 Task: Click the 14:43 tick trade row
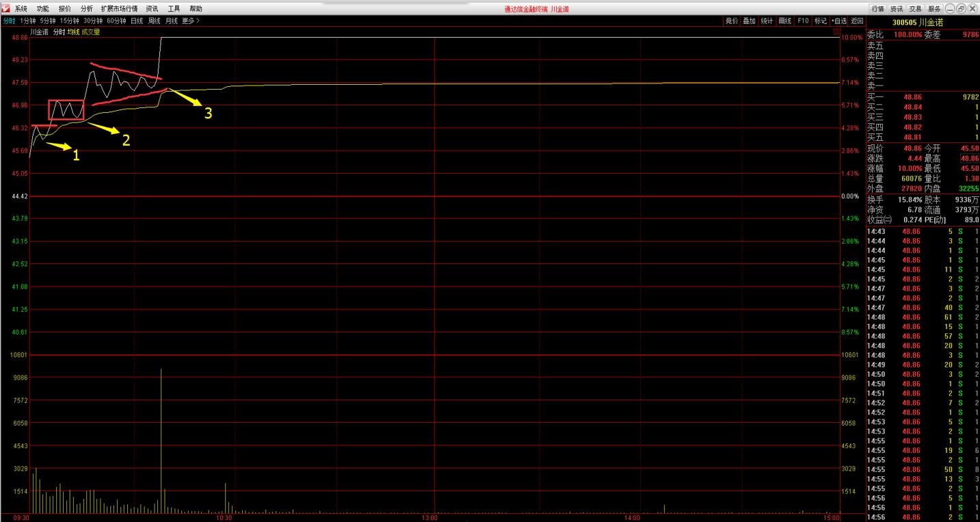click(923, 231)
